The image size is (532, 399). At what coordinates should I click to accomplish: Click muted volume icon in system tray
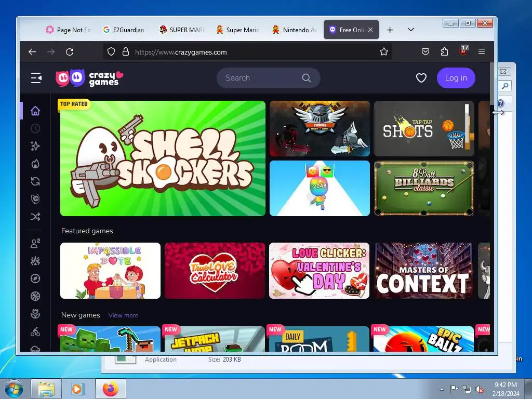tap(480, 390)
